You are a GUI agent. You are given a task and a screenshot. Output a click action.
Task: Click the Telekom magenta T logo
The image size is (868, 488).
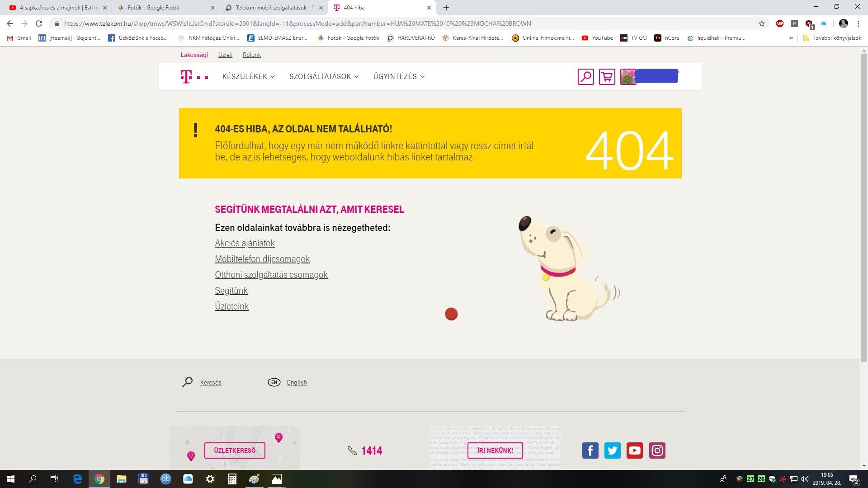[186, 76]
